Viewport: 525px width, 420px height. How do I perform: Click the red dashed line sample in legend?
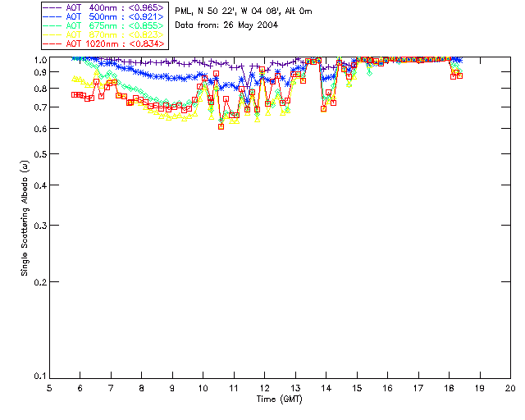[x=52, y=43]
